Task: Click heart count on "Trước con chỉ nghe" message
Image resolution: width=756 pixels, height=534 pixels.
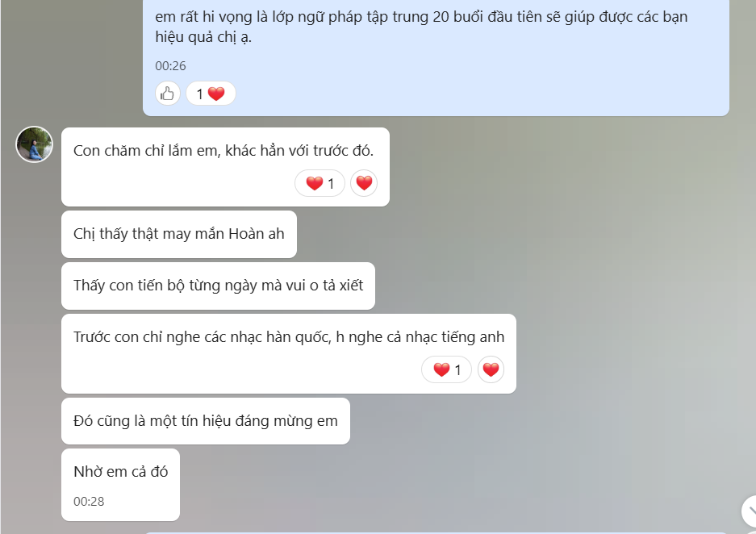Action: [x=446, y=369]
